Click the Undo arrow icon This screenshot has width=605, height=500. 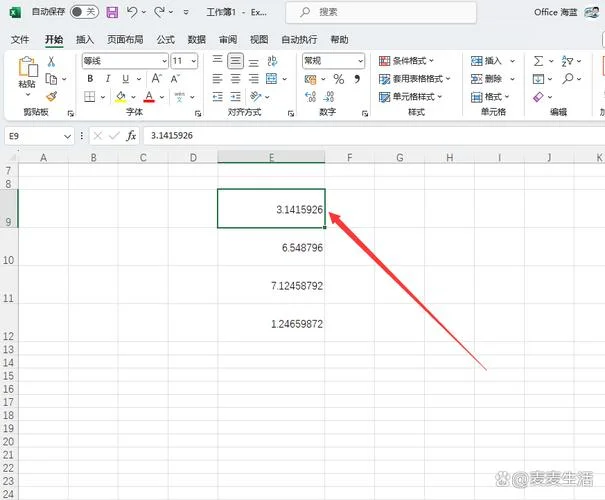point(132,12)
